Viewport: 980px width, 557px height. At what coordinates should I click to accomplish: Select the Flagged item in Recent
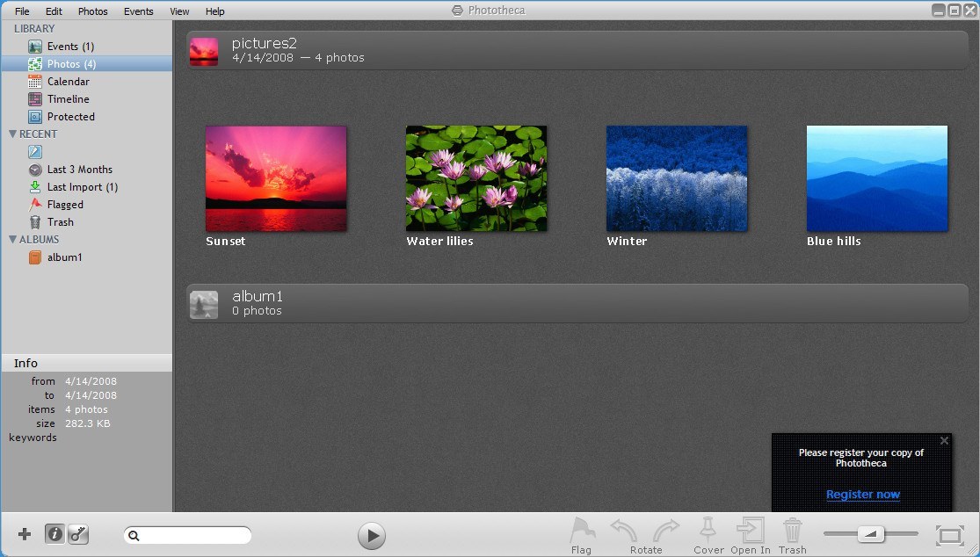(x=66, y=204)
